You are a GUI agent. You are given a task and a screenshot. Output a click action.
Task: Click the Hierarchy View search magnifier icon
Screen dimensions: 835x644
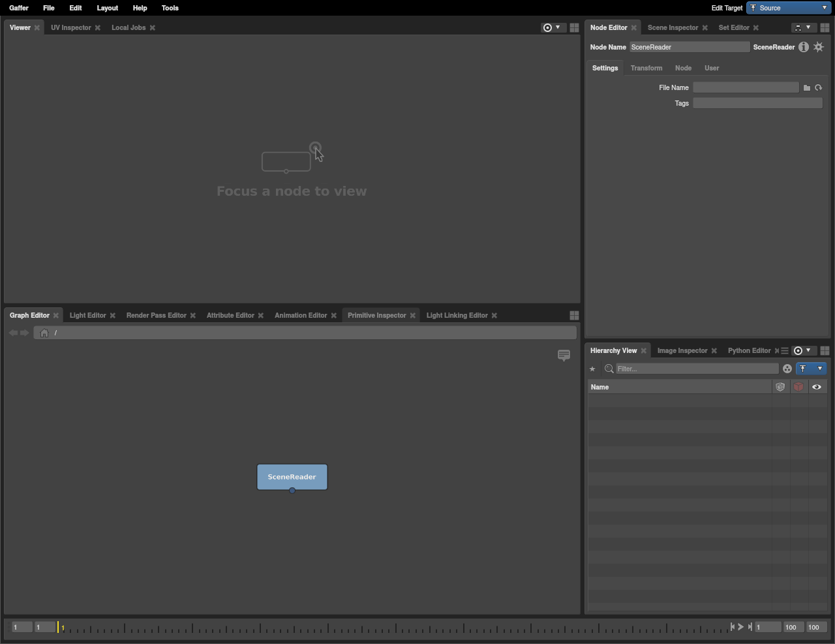pos(609,369)
